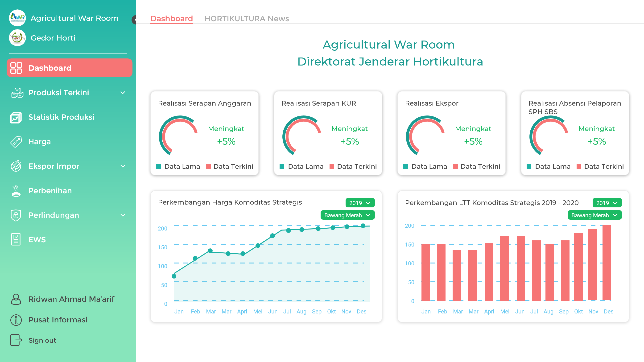Image resolution: width=644 pixels, height=362 pixels.
Task: Select Bawang Merah from commodity dropdown
Action: click(x=348, y=215)
